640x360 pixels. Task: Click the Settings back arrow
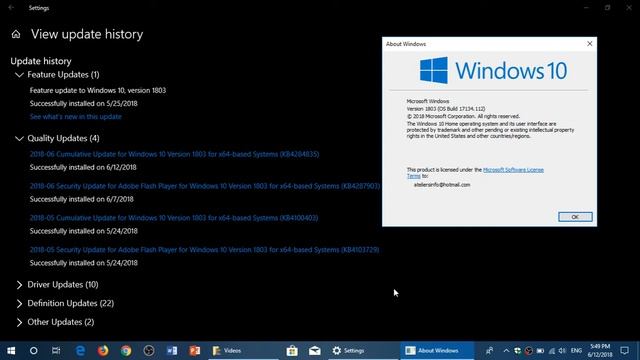pyautogui.click(x=11, y=7)
